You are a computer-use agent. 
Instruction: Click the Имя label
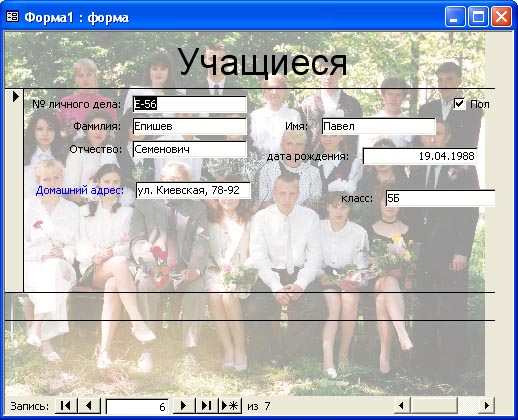[x=296, y=126]
